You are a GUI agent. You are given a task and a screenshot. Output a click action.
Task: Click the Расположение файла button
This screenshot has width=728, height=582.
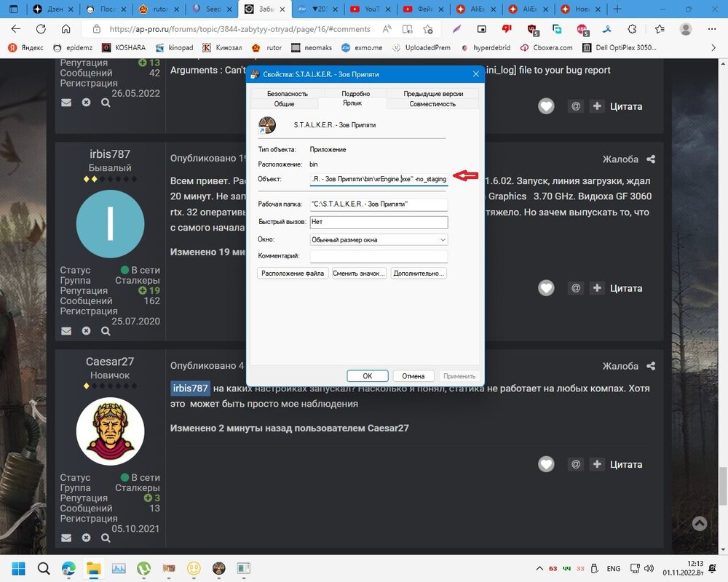pos(293,274)
